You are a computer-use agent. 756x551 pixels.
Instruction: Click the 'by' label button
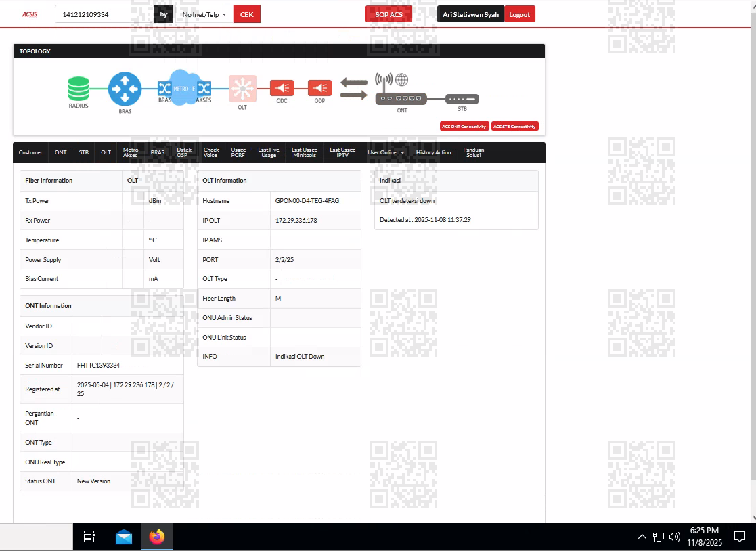163,14
